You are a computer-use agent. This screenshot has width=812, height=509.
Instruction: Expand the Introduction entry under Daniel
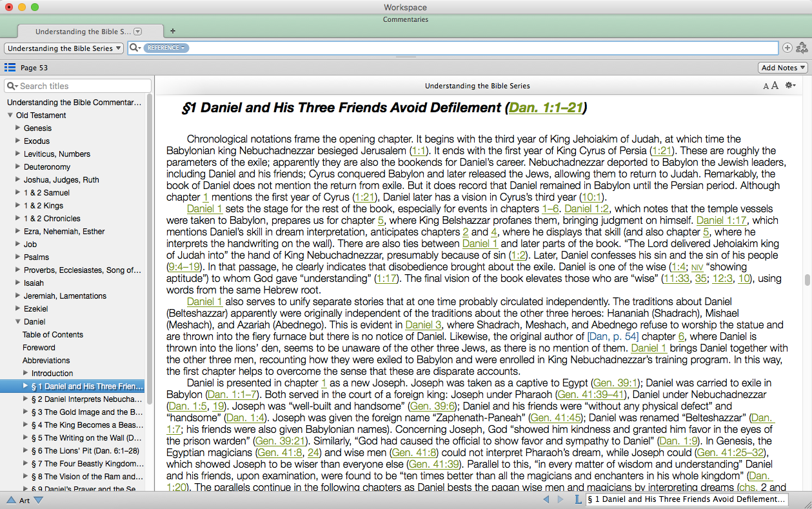pos(26,373)
